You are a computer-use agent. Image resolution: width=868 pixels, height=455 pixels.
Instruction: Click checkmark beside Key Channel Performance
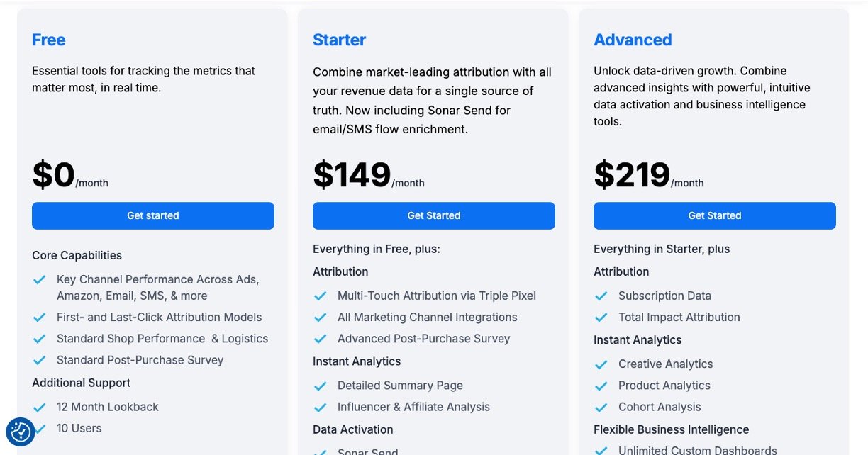(40, 280)
